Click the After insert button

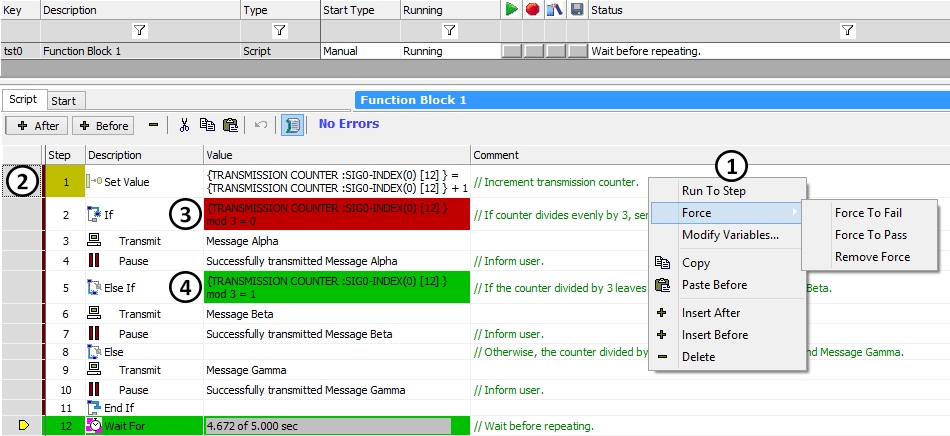click(x=38, y=126)
